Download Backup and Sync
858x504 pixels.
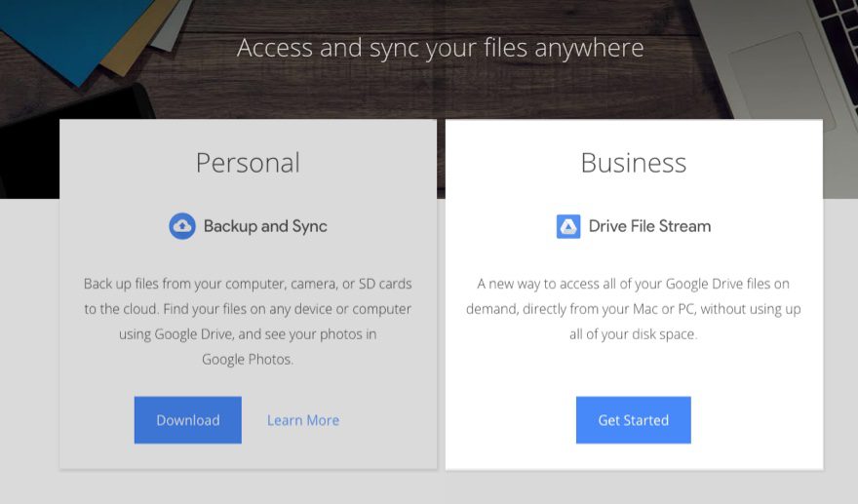187,420
